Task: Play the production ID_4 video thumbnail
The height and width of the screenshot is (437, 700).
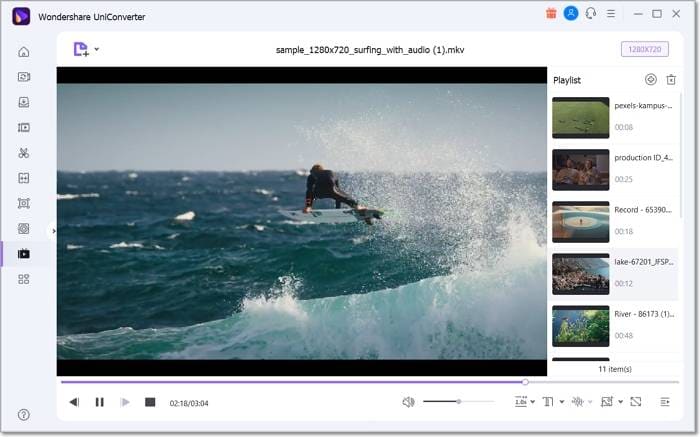Action: [580, 170]
